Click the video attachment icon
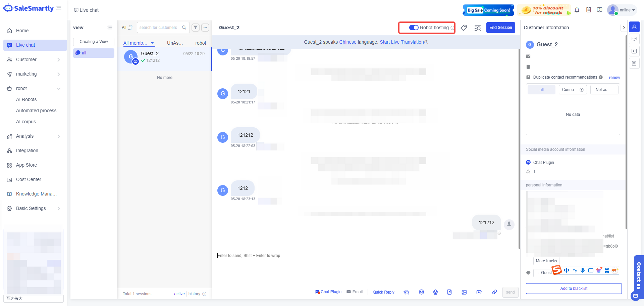Viewport: 644px width, 306px height. (479, 292)
